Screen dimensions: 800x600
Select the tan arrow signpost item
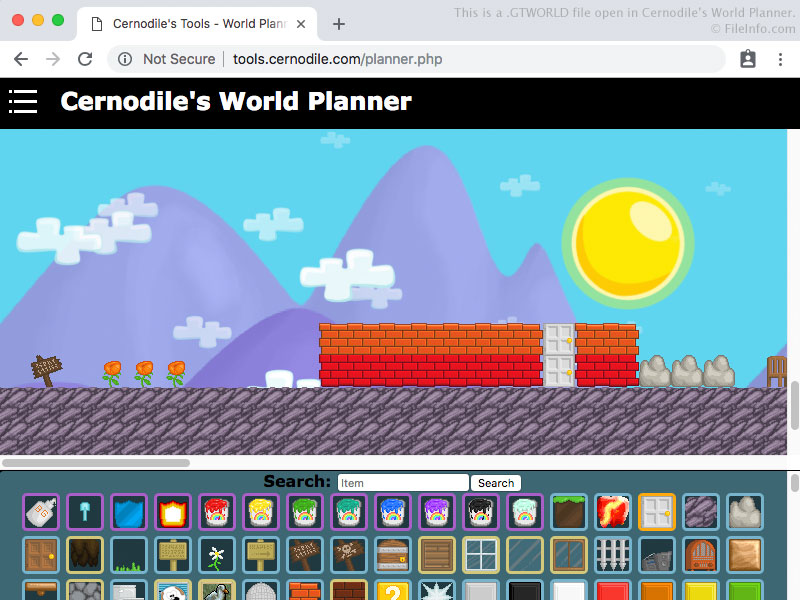click(x=261, y=555)
